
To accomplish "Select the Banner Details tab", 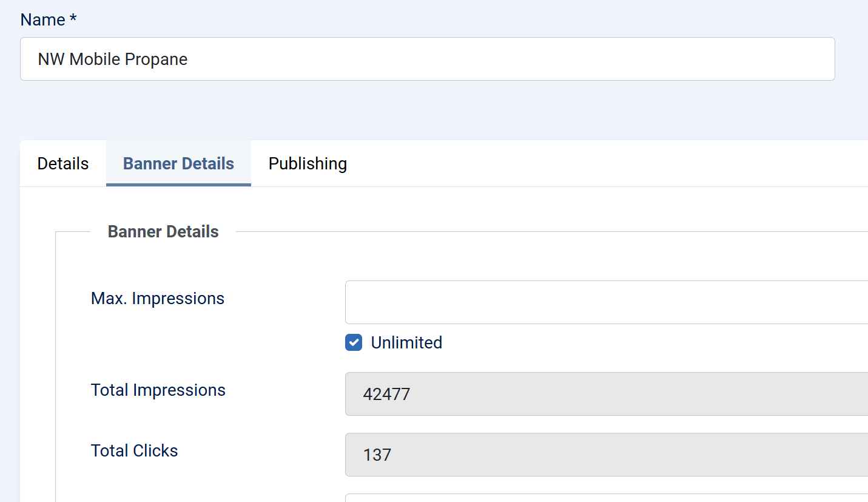I will [178, 164].
